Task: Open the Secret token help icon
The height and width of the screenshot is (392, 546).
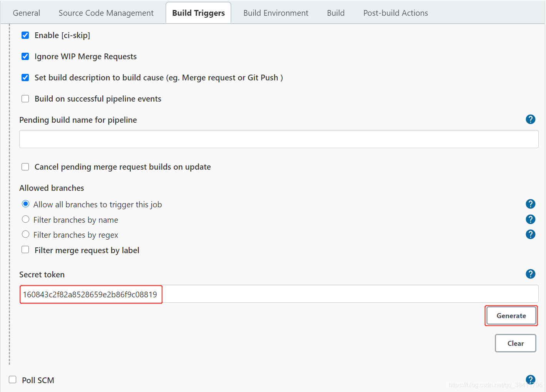Action: 530,274
